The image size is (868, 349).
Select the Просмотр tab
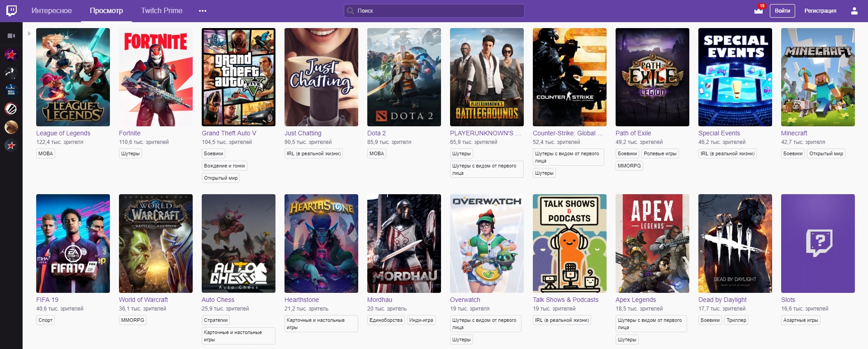pyautogui.click(x=106, y=11)
